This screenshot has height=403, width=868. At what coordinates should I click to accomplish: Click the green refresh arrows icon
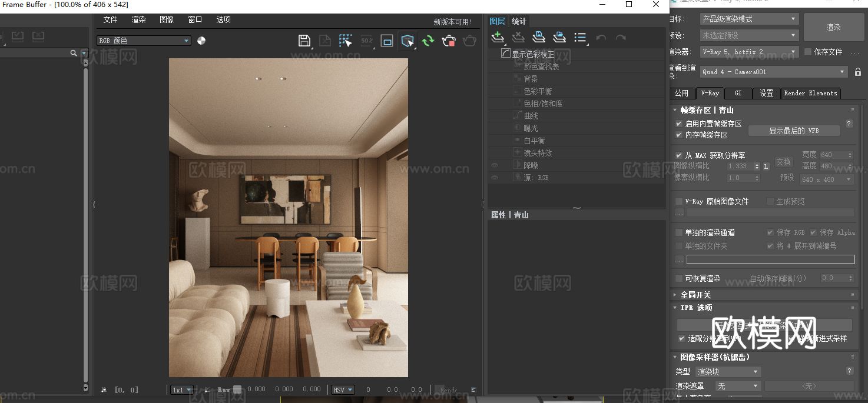[x=428, y=41]
